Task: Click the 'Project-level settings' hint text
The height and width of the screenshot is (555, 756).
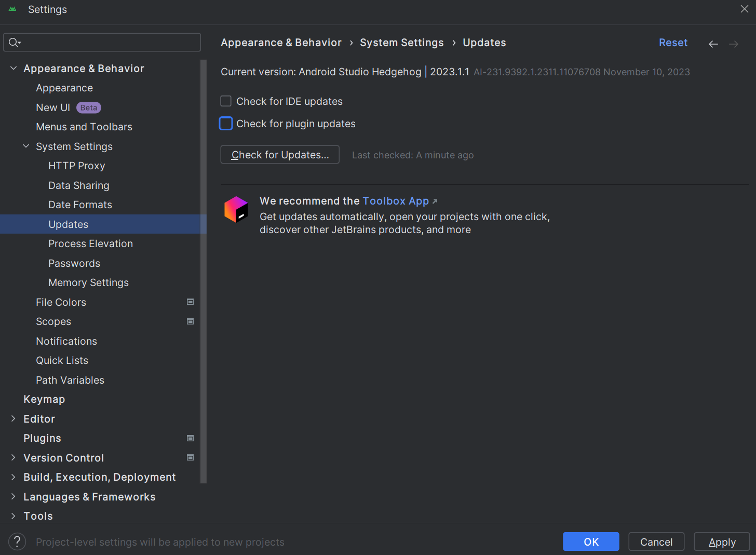Action: (160, 542)
